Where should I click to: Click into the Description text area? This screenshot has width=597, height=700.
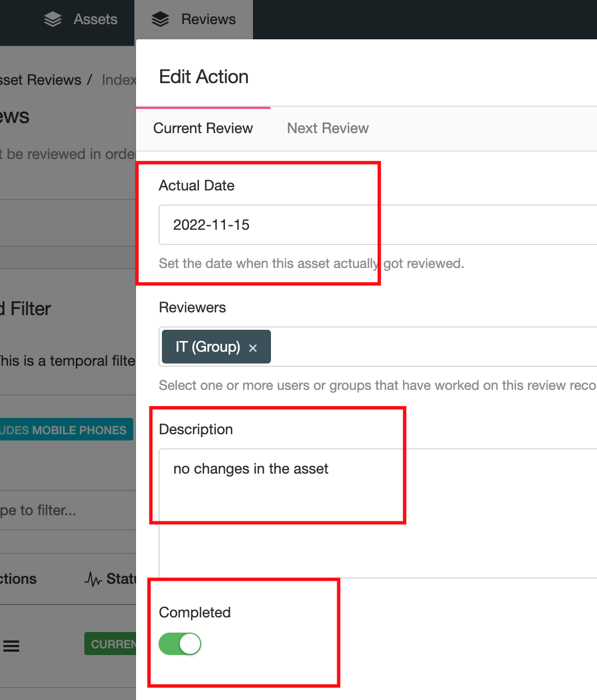point(377,512)
